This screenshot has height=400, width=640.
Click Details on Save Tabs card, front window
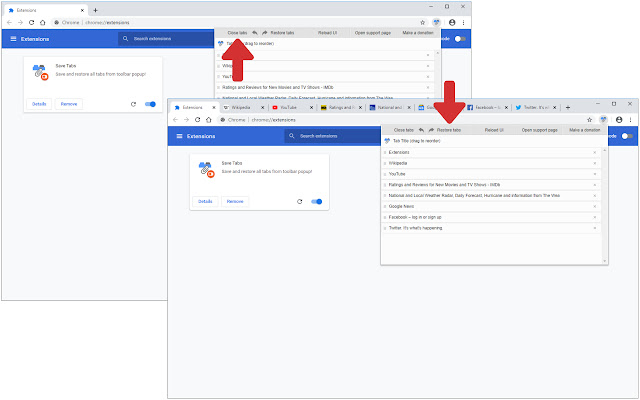205,201
